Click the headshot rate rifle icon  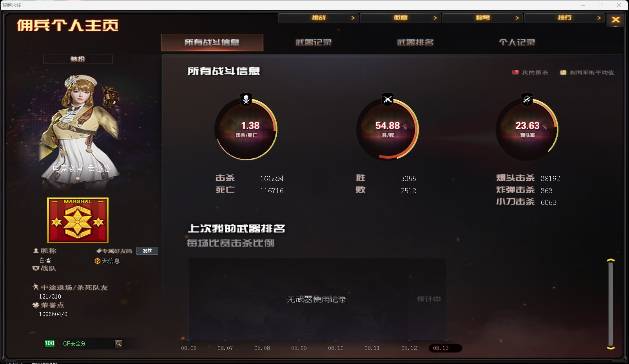[x=527, y=100]
